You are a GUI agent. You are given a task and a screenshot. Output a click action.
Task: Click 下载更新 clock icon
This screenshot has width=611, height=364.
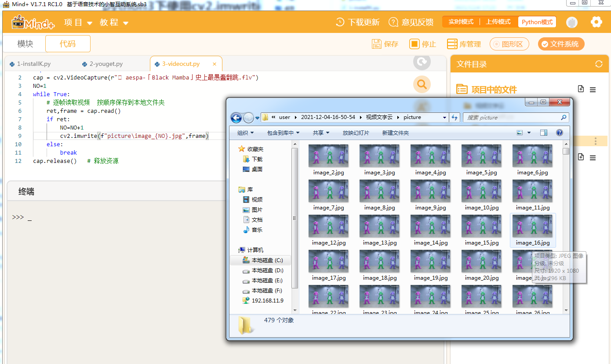click(340, 22)
